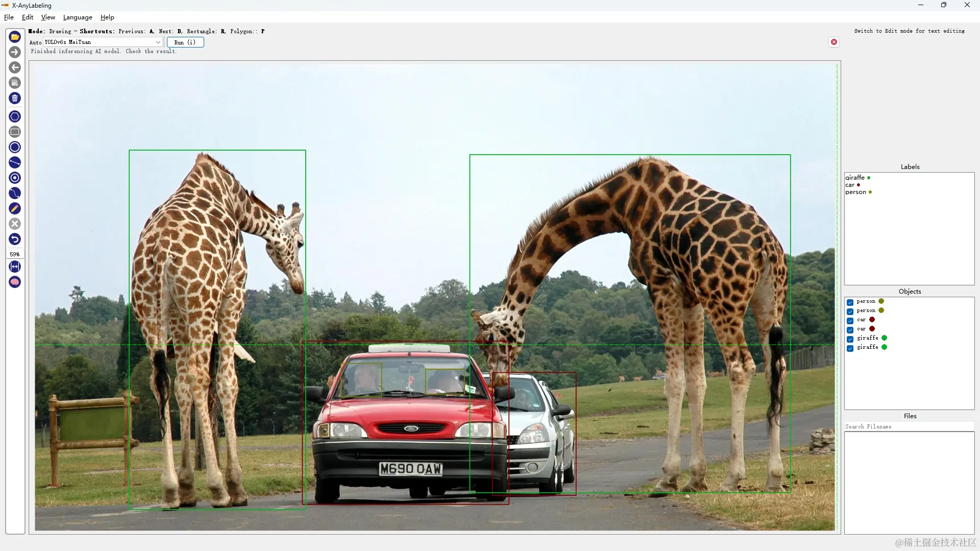Restore down the X-AnyLabeling window
Image resolution: width=980 pixels, height=551 pixels.
click(x=944, y=5)
